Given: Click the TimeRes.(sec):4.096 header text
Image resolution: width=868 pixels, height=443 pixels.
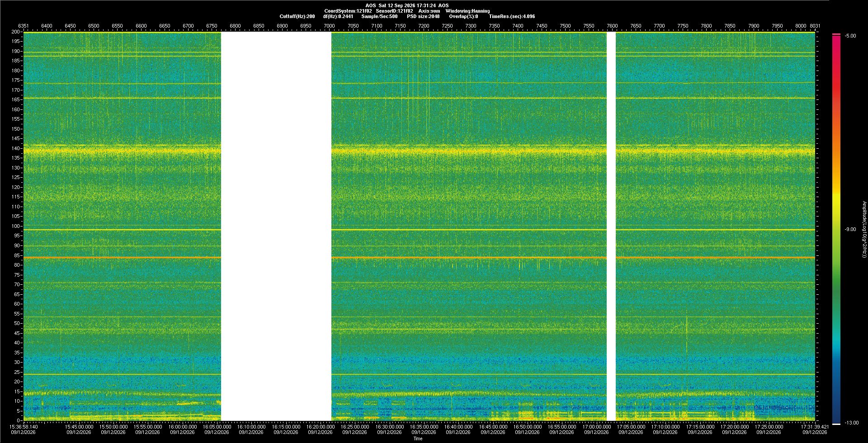Looking at the screenshot, I should [512, 16].
